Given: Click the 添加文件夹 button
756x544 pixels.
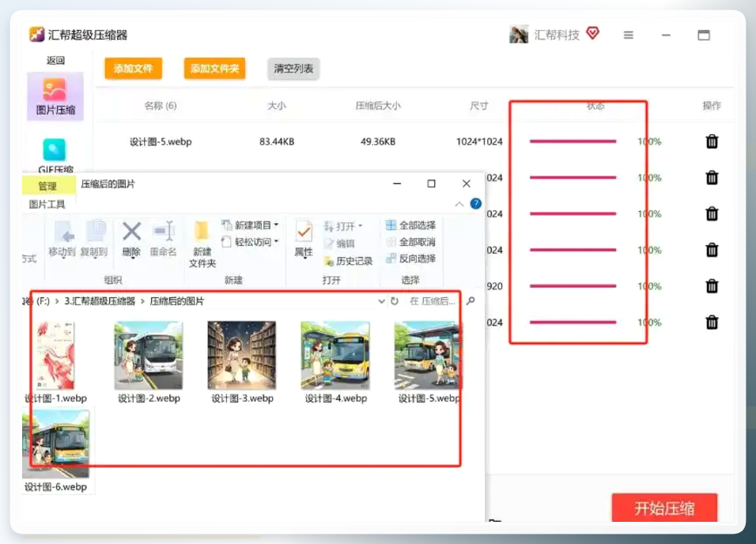Looking at the screenshot, I should tap(214, 69).
